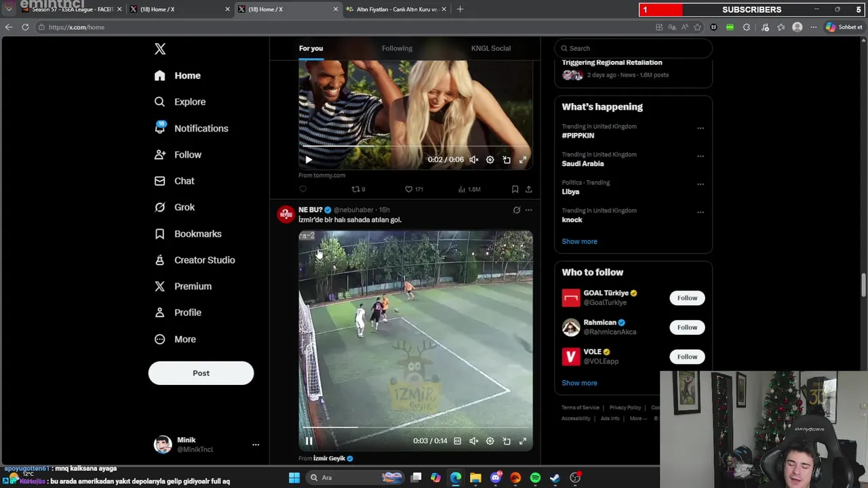Image resolution: width=868 pixels, height=488 pixels.
Task: Open account menu dots next to Minik
Action: 256,445
